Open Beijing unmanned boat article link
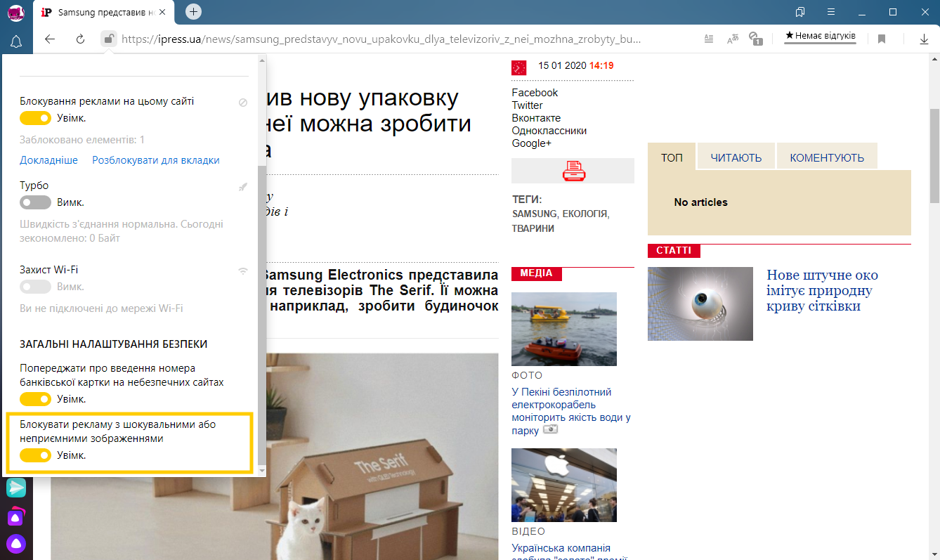The image size is (940, 560). pyautogui.click(x=571, y=411)
